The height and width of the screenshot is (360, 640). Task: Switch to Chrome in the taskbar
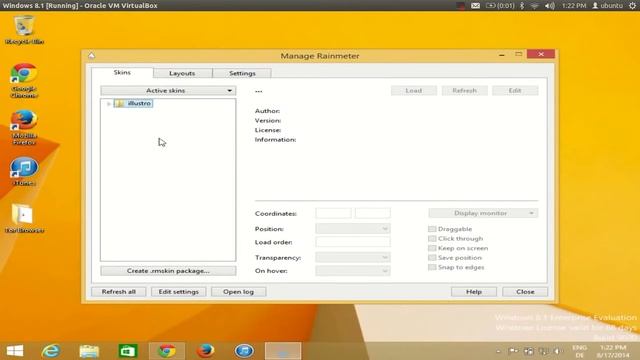point(167,351)
